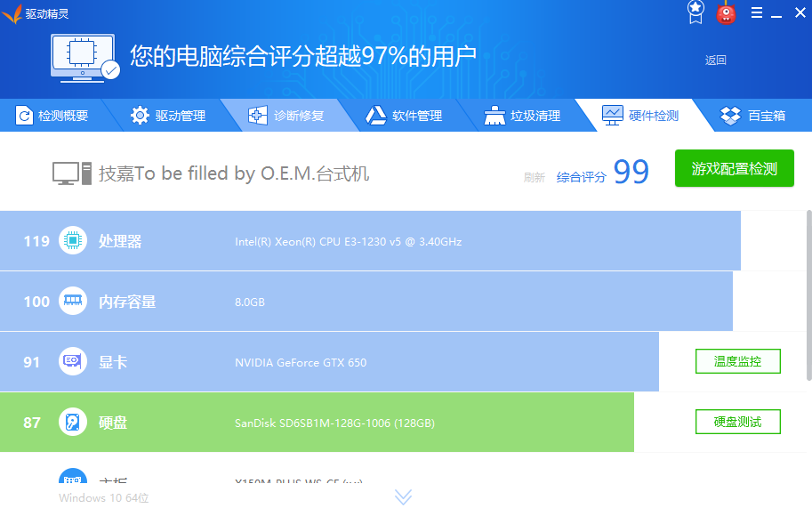This screenshot has height=508, width=812.
Task: Click the 返回 link in header
Action: click(716, 60)
